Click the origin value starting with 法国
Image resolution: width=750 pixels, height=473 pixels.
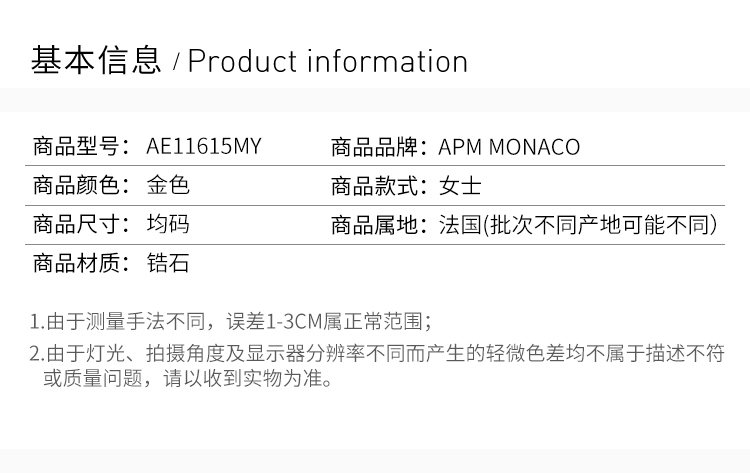click(x=579, y=225)
